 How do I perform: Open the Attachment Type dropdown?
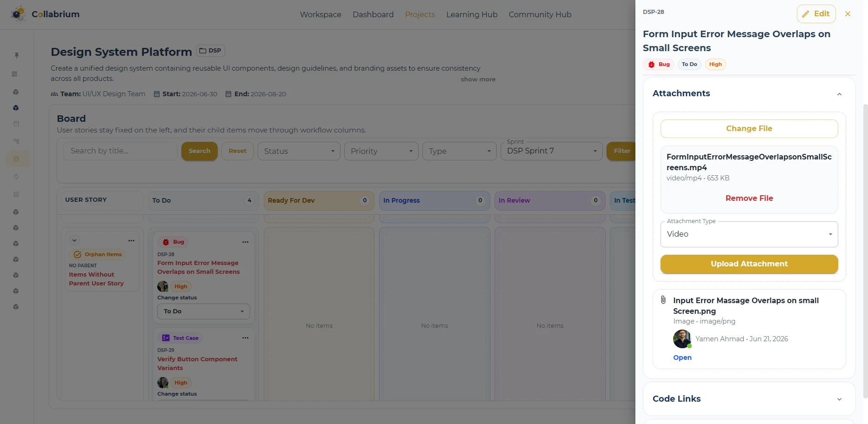click(x=749, y=234)
